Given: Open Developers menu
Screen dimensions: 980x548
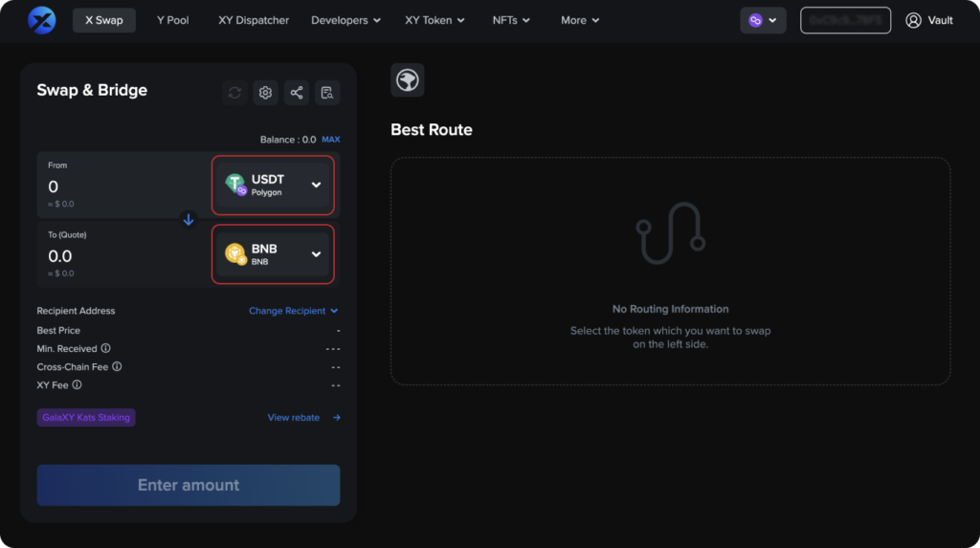Looking at the screenshot, I should pos(345,20).
